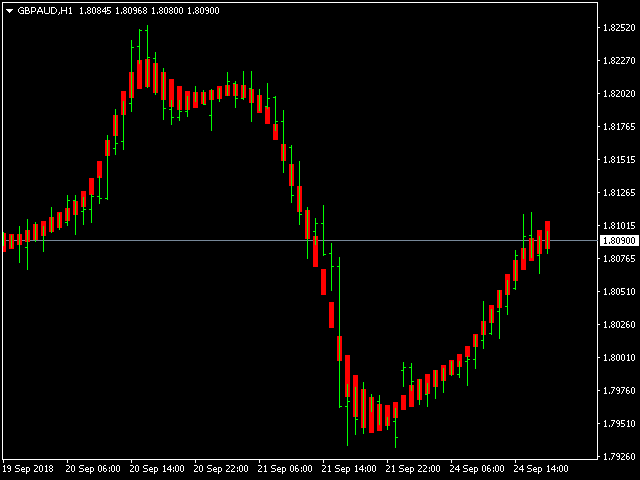Click the 19 Sep 2018 time label
The height and width of the screenshot is (480, 640).
pos(28,469)
